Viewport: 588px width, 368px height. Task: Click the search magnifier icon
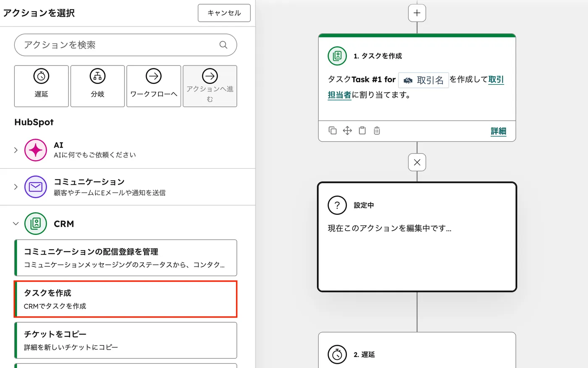(223, 44)
